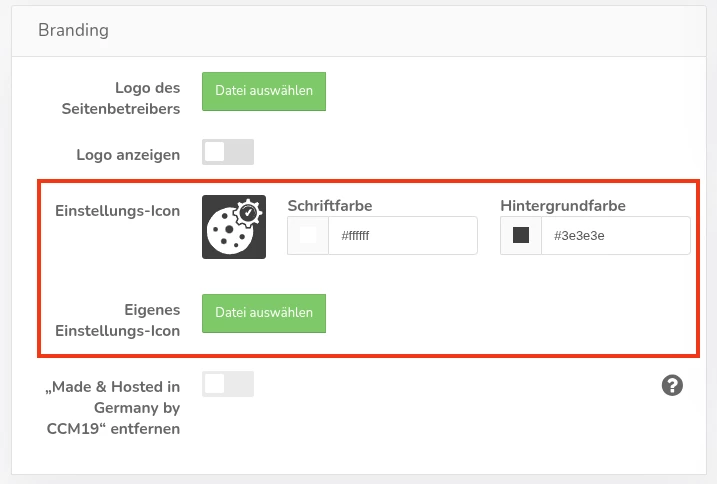Click the Branding heading text

coord(73,30)
